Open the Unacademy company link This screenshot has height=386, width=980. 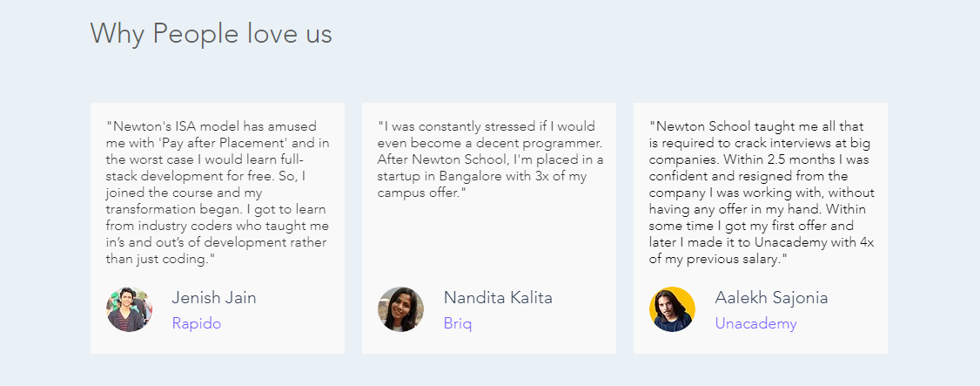(755, 323)
